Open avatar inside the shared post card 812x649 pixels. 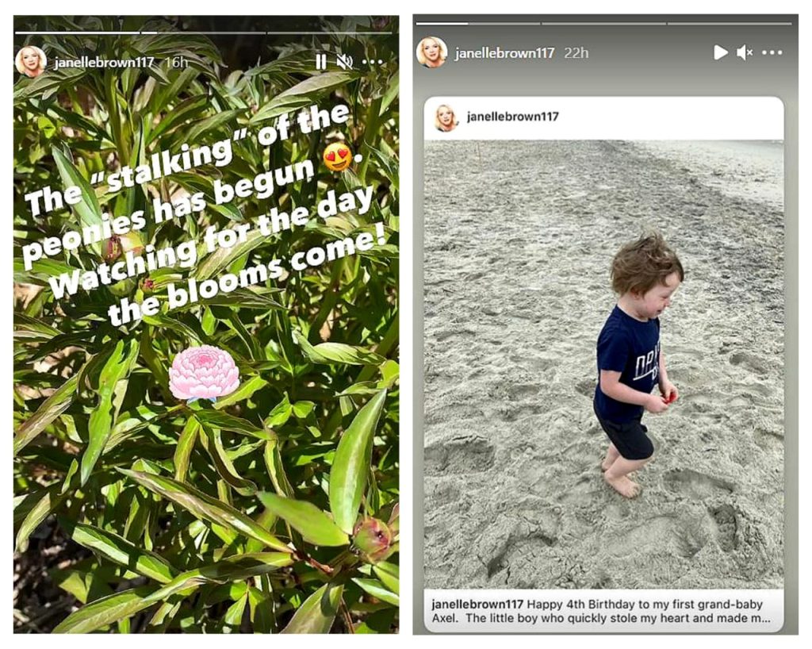coord(446,117)
